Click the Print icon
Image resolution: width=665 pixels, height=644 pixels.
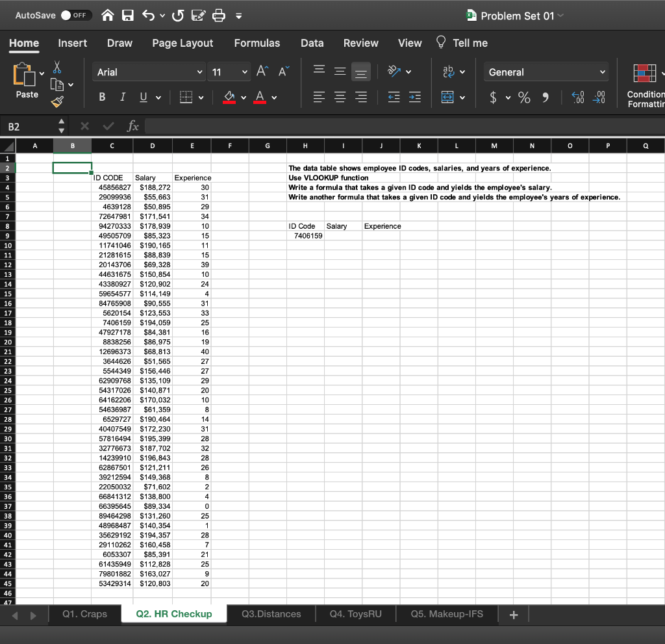220,16
